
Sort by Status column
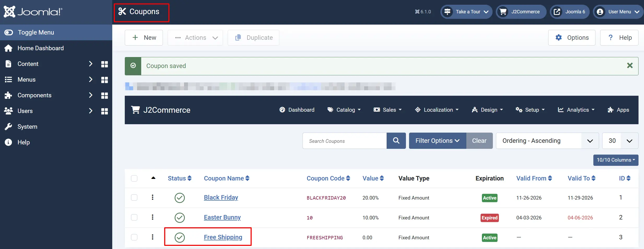coord(180,178)
